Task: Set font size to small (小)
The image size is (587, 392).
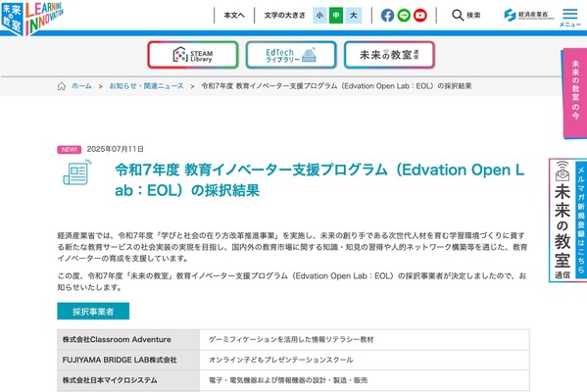Action: (319, 16)
